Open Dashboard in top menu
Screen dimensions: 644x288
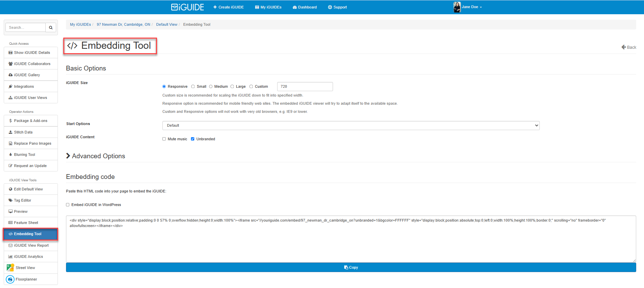click(305, 7)
